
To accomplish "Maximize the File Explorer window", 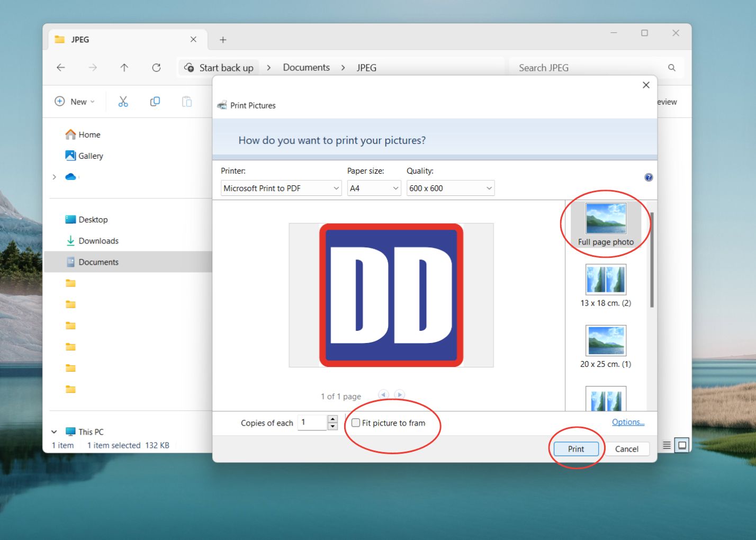I will click(x=644, y=33).
